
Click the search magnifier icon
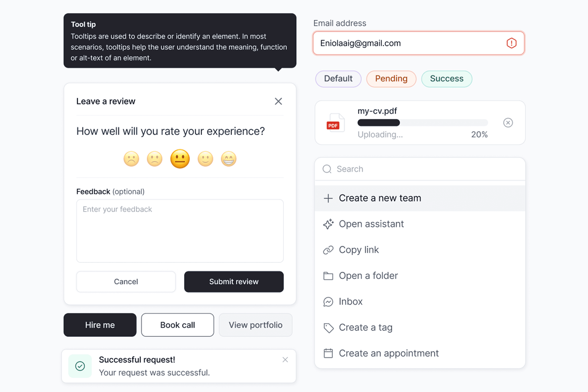coord(327,169)
